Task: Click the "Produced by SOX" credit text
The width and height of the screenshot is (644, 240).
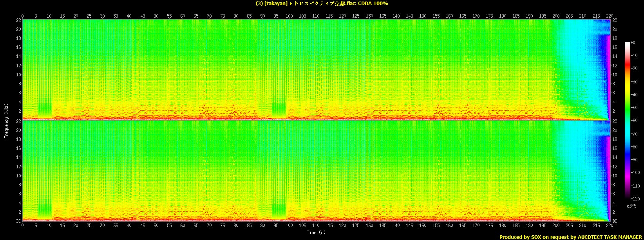Action: coord(571,237)
